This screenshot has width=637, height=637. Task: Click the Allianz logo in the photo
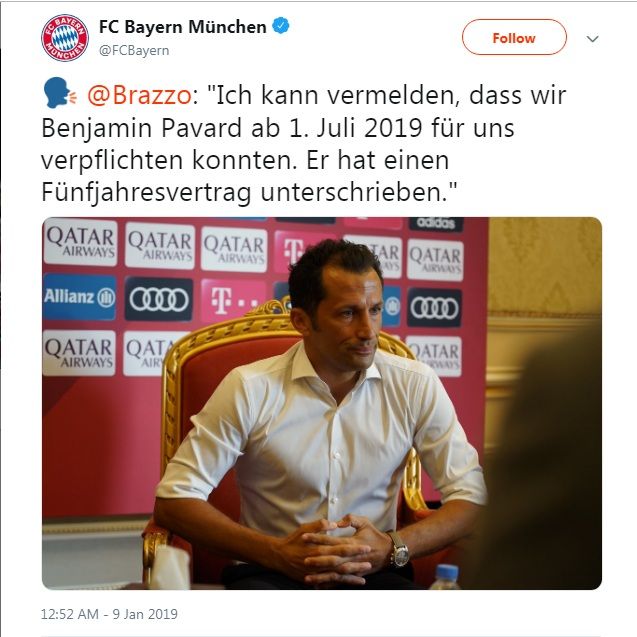[79, 297]
